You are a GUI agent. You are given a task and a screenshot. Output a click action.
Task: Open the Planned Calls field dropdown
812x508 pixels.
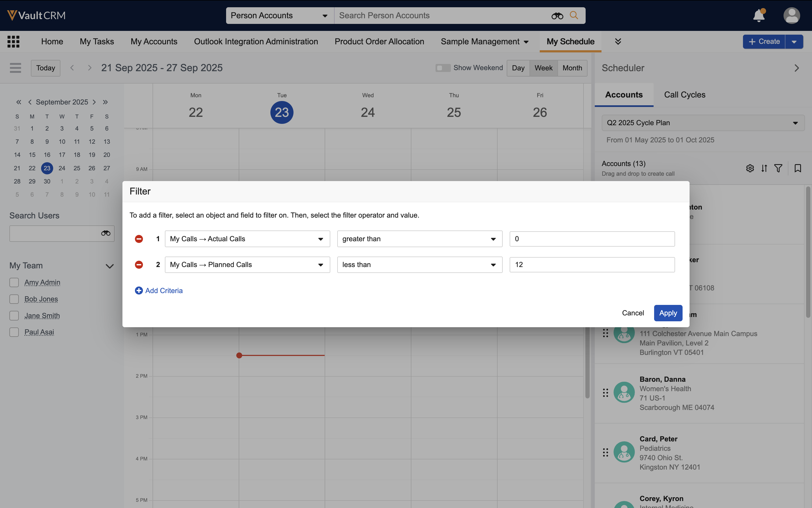click(x=247, y=265)
